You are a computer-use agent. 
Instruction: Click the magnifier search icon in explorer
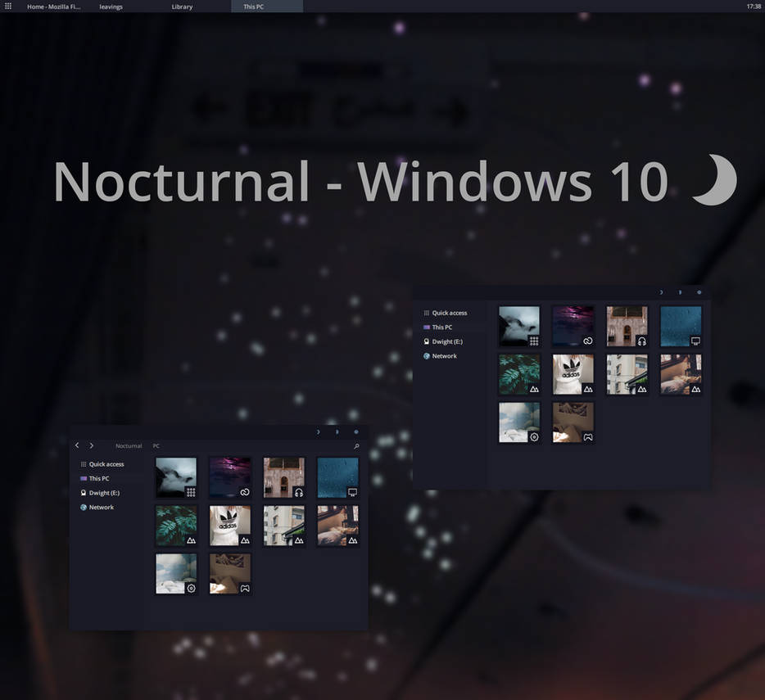(356, 446)
